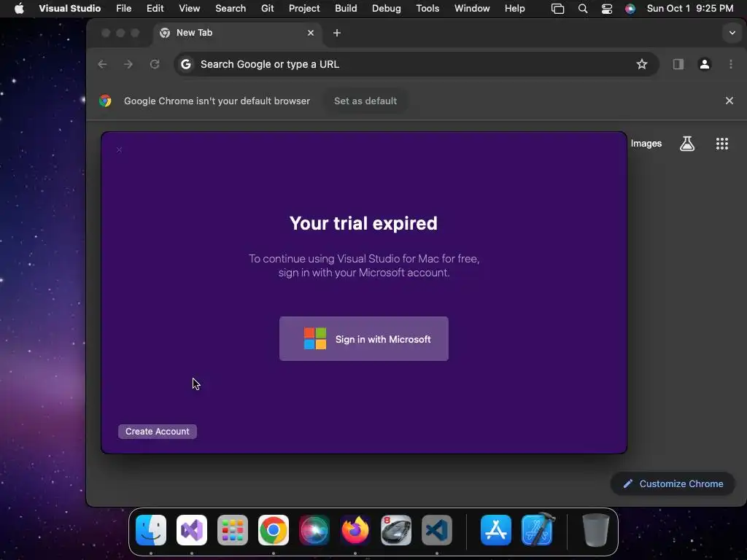Screen dimensions: 747x560
Task: Open the Build menu
Action: (346, 9)
